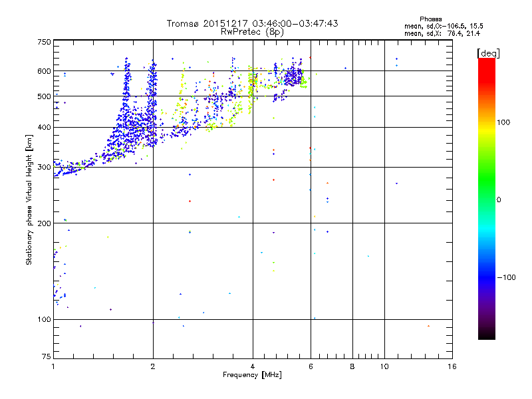Screen dimensions: 532x399
Task: Click the '6' frequency axis label
Action: pos(311,366)
